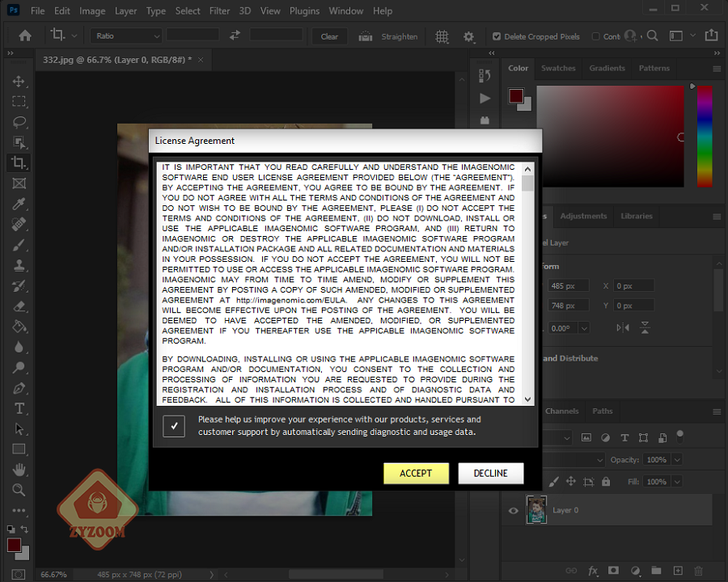Select the Hand tool

pos(19,470)
